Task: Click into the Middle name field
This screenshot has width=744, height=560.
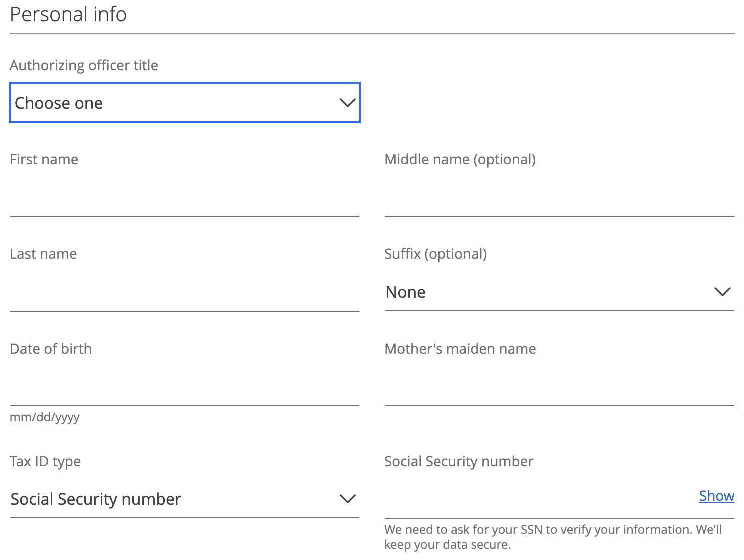Action: [x=559, y=198]
